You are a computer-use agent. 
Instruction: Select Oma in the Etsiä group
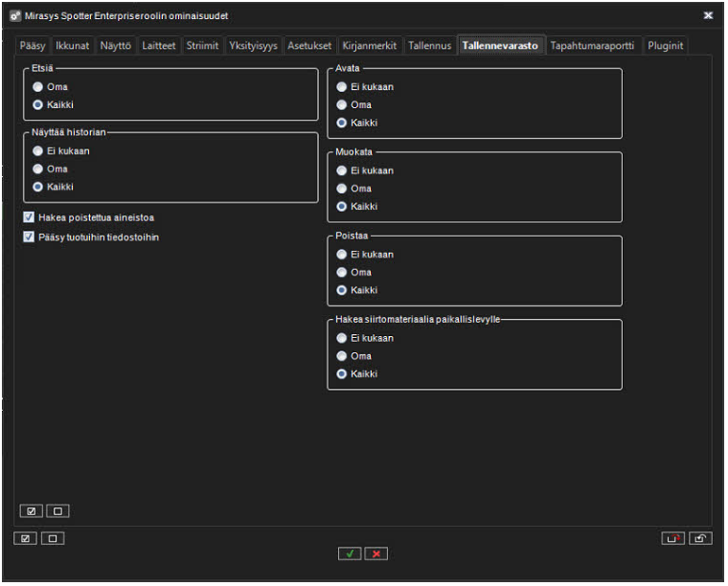coord(38,87)
